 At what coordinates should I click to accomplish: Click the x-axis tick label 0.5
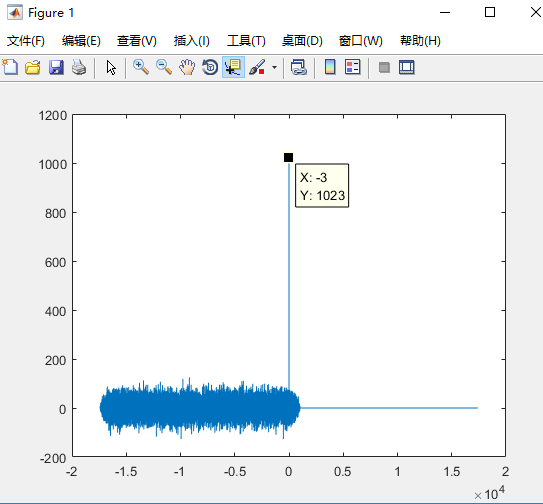point(342,471)
